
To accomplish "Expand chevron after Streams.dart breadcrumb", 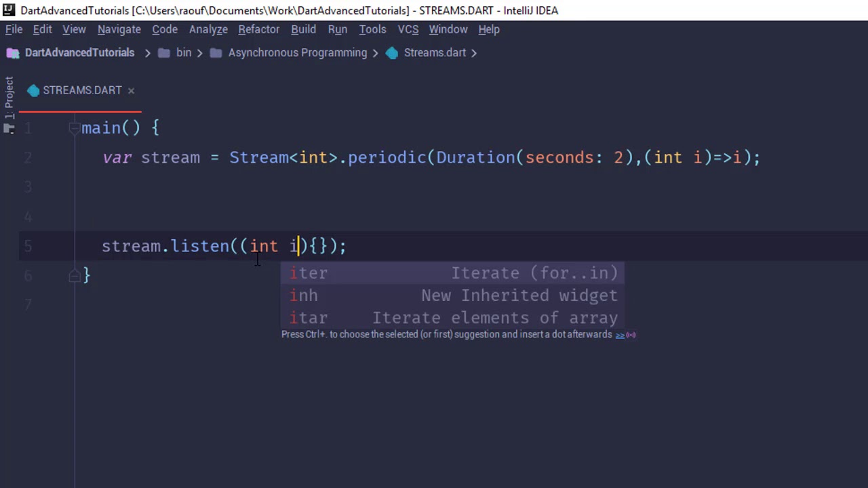I will pyautogui.click(x=474, y=53).
